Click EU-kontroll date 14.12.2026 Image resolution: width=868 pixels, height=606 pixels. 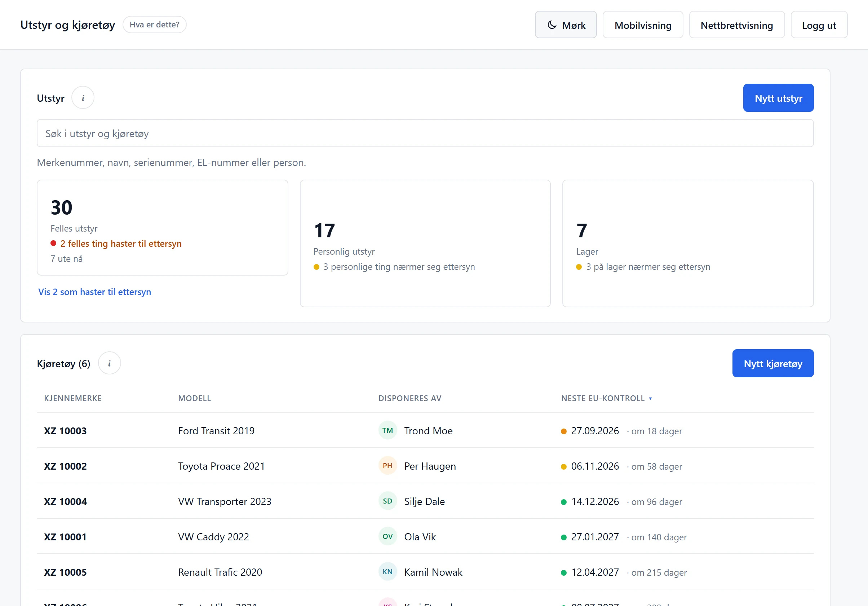tap(595, 502)
